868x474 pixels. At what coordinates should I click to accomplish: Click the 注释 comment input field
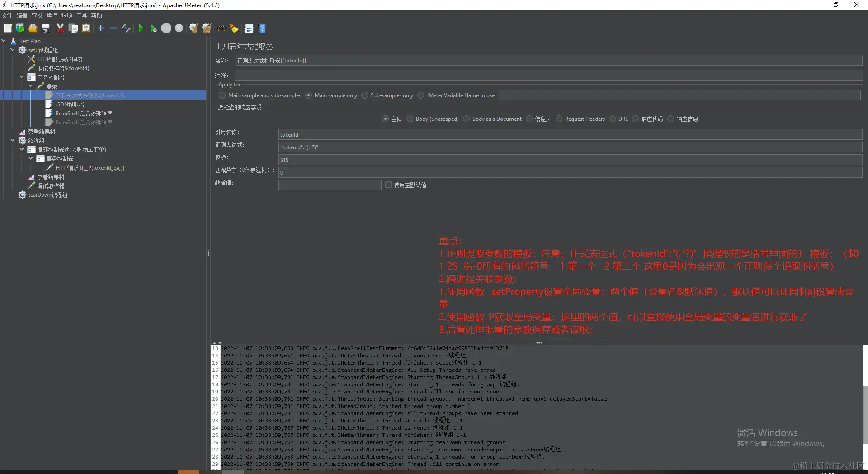(549, 75)
